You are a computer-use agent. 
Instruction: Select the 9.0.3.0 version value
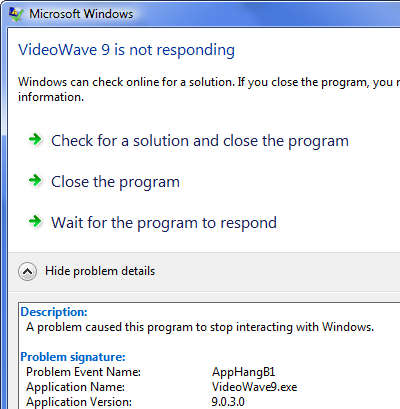(228, 402)
